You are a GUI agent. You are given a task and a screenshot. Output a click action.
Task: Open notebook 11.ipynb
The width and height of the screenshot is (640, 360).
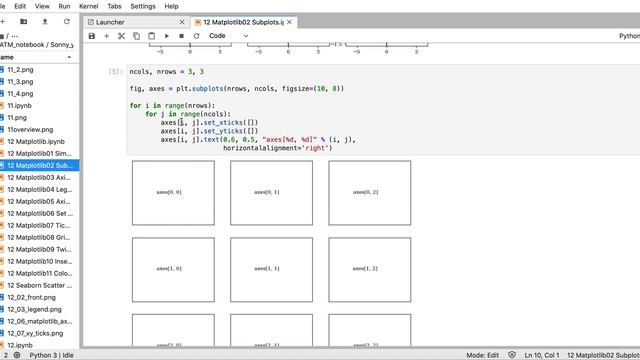point(40,106)
